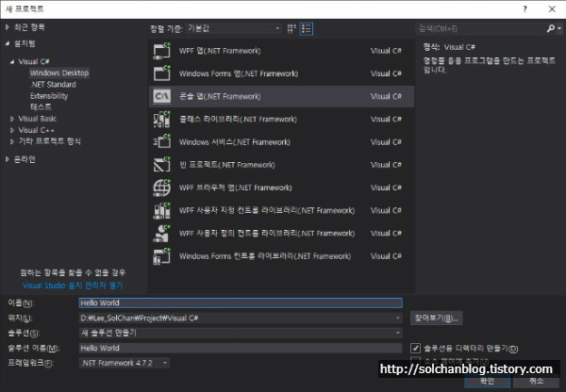Select Extensibility category

(x=49, y=96)
